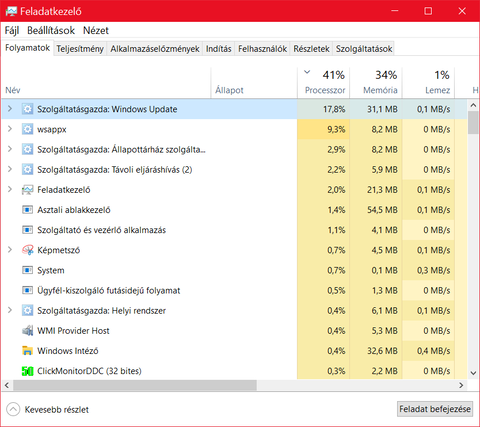This screenshot has width=480, height=427.
Task: Click the horizontal scrollbar left arrow
Action: [x=7, y=385]
